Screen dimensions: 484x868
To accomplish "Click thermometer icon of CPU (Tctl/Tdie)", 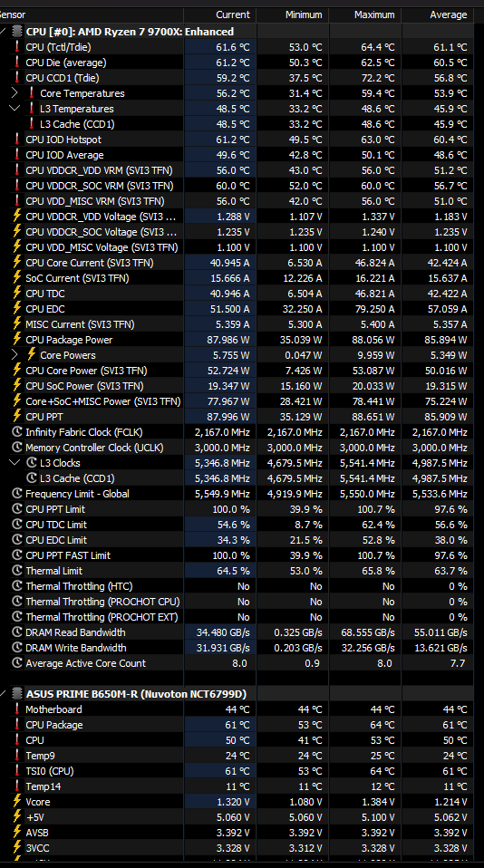I will [x=17, y=47].
